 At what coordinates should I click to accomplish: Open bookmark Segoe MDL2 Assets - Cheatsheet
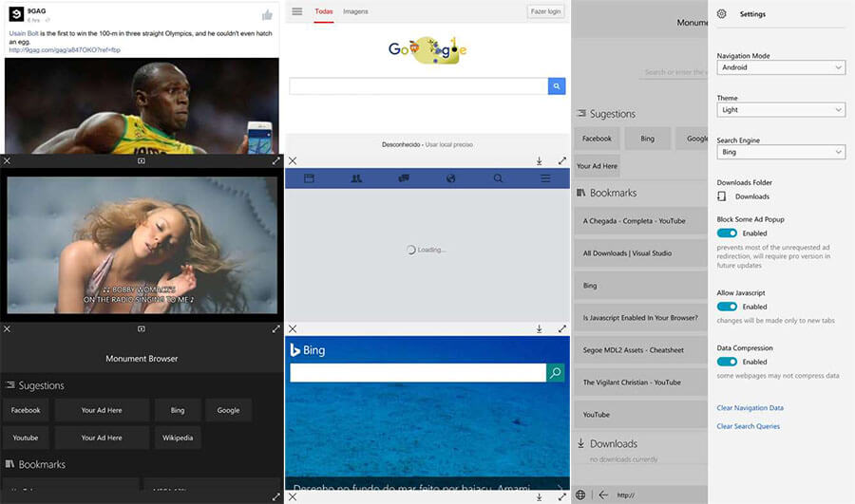point(640,350)
